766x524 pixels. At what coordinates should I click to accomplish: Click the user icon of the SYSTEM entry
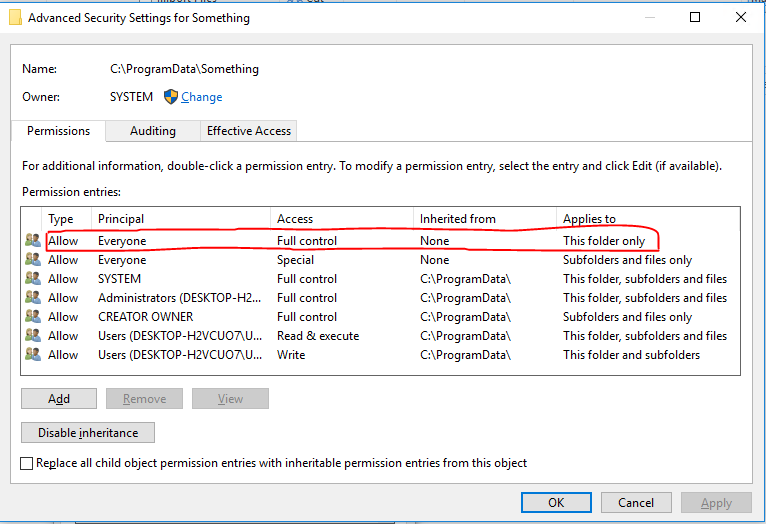pyautogui.click(x=33, y=279)
